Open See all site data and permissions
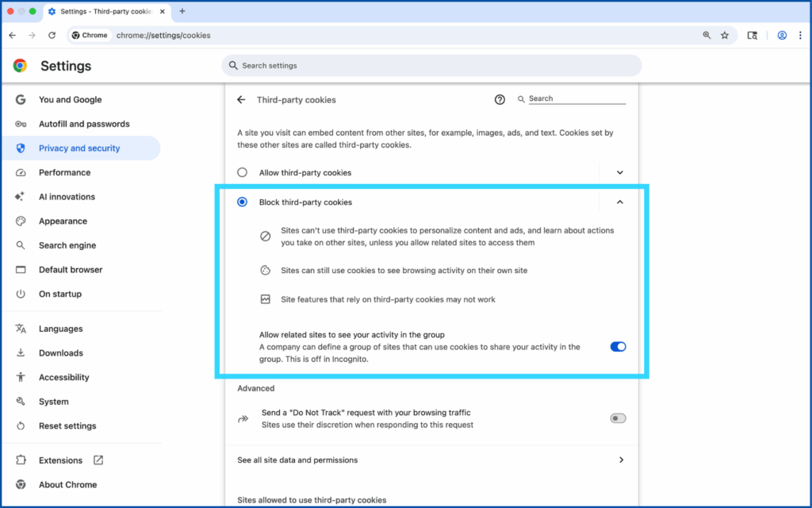The image size is (812, 508). [x=431, y=460]
